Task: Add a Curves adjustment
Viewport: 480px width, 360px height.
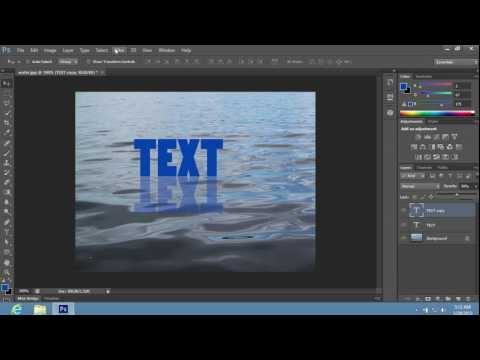Action: pyautogui.click(x=436, y=137)
